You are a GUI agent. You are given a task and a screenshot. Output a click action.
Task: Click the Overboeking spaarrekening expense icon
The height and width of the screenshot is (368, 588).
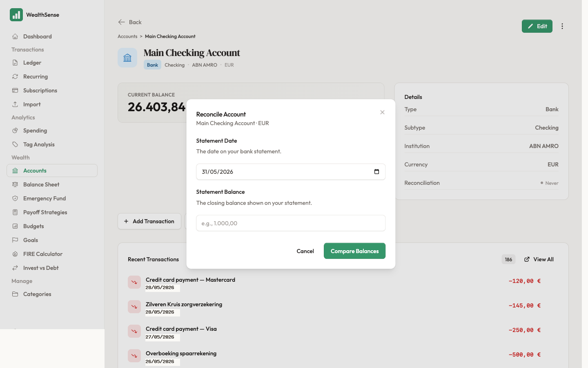click(134, 356)
